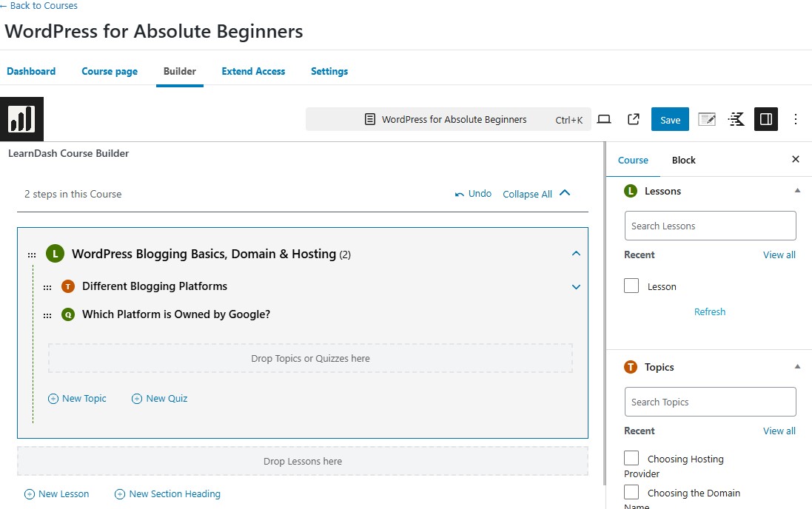
Task: Open course in new tab icon
Action: click(x=634, y=119)
